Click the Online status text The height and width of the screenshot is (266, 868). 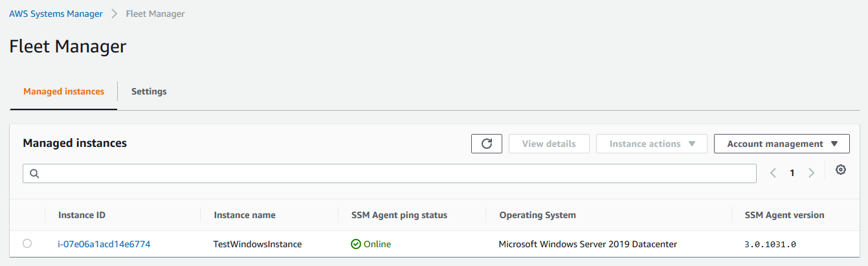(377, 244)
